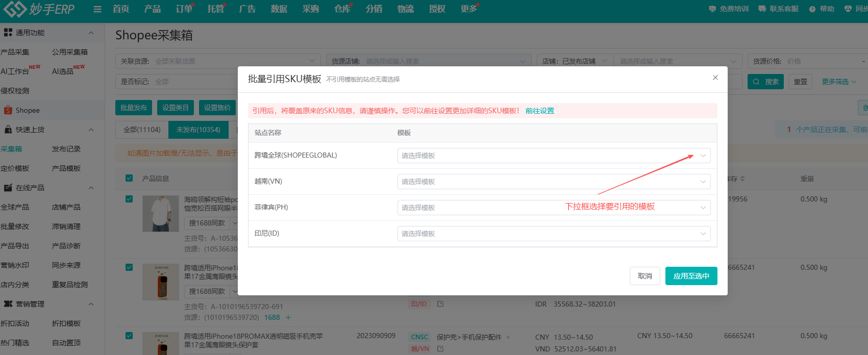Click the 营销管理 section icon
Image resolution: width=868 pixels, height=355 pixels.
(x=8, y=304)
